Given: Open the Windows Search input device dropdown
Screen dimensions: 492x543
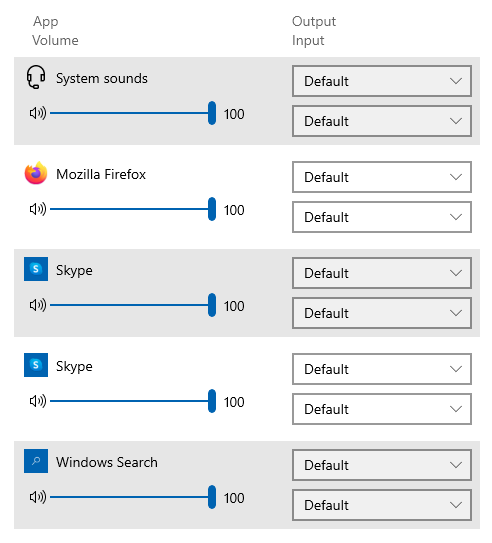Looking at the screenshot, I should [x=382, y=505].
